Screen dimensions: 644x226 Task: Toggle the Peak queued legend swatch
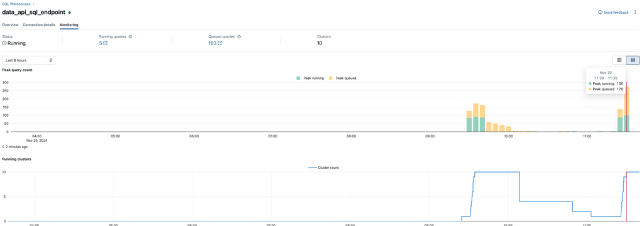331,78
